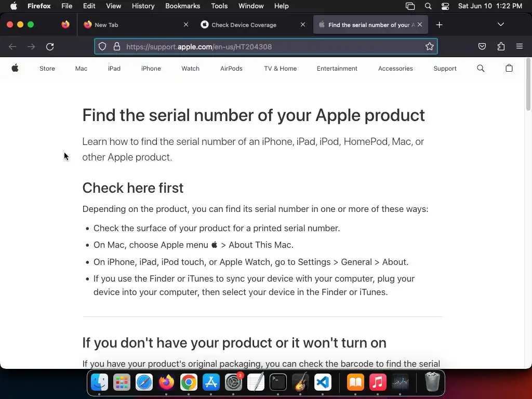Expand the list all tabs chevron
Screen dimensions: 532x399
(x=501, y=24)
